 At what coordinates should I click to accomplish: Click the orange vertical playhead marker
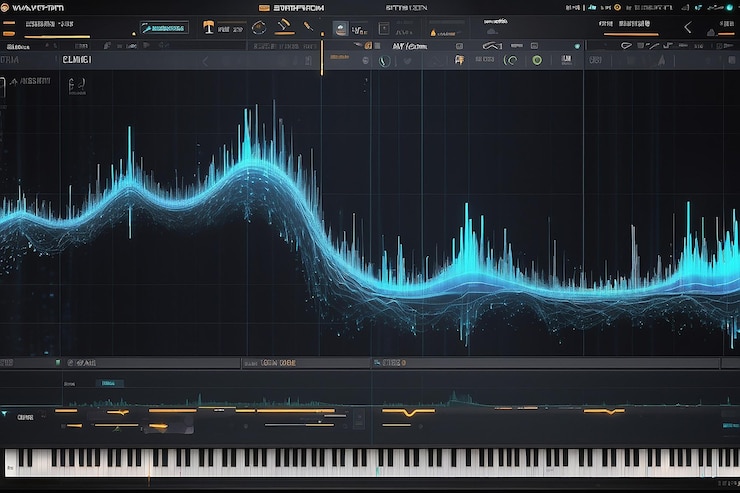click(x=322, y=58)
